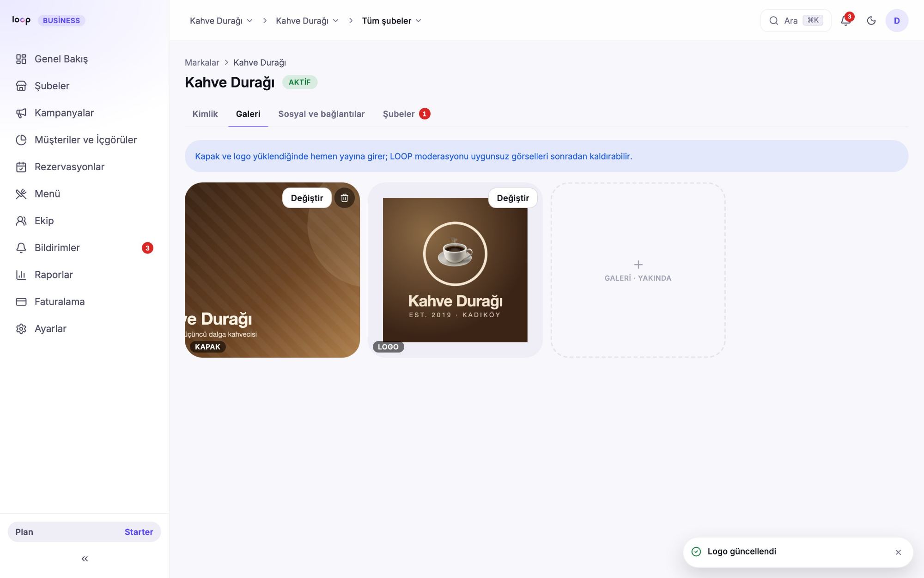The width and height of the screenshot is (924, 578).
Task: Click the Ekip people icon
Action: [21, 221]
